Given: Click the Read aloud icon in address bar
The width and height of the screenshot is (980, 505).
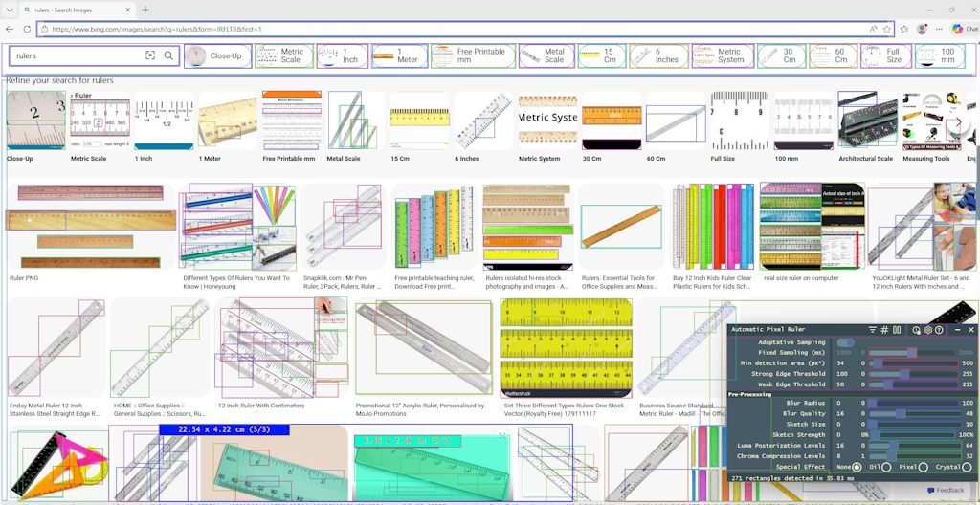Looking at the screenshot, I should (x=873, y=30).
